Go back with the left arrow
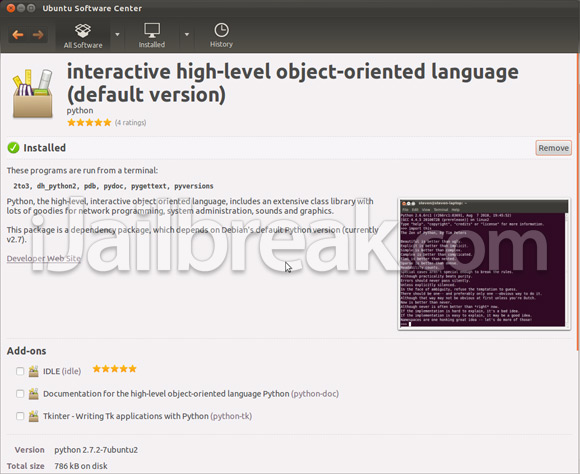The image size is (580, 474). coord(18,35)
